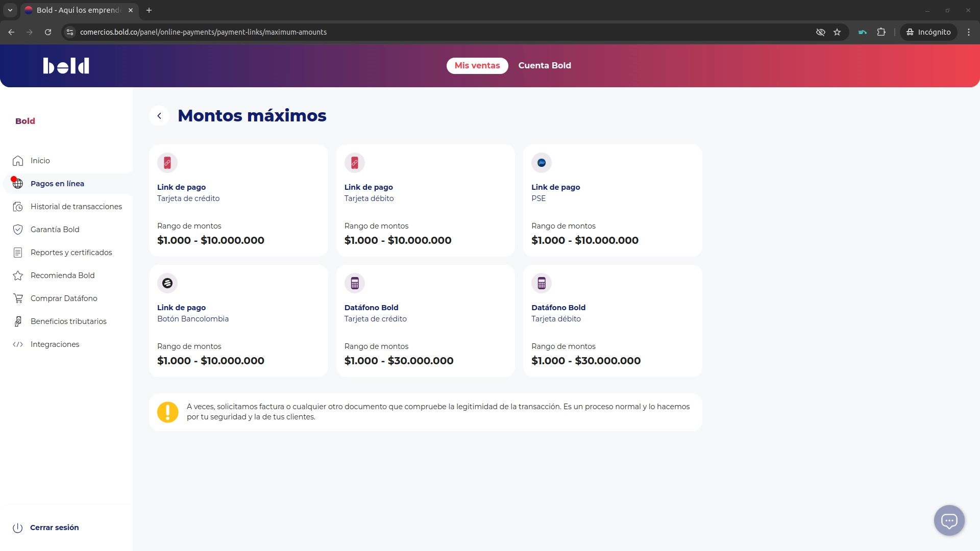
Task: Click the bold logo in header
Action: tap(66, 66)
